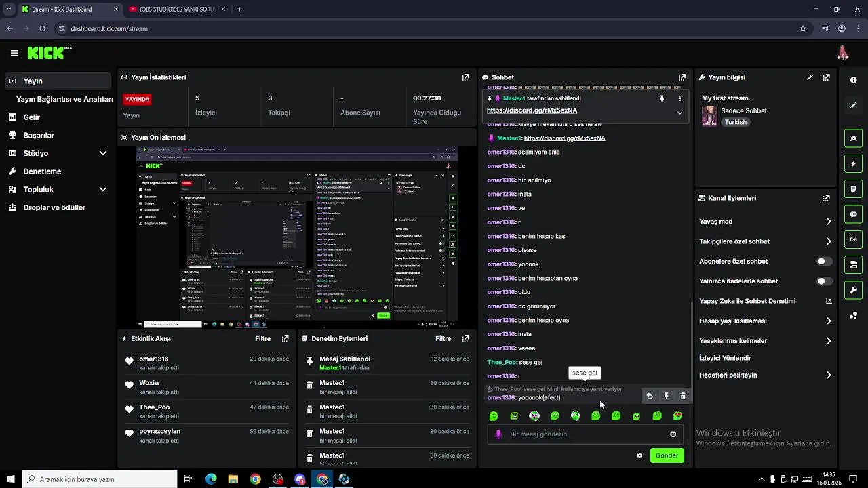Screen dimensions: 868x488
Task: Click Filtre in Etkinlik Akışı panel
Action: [263, 338]
